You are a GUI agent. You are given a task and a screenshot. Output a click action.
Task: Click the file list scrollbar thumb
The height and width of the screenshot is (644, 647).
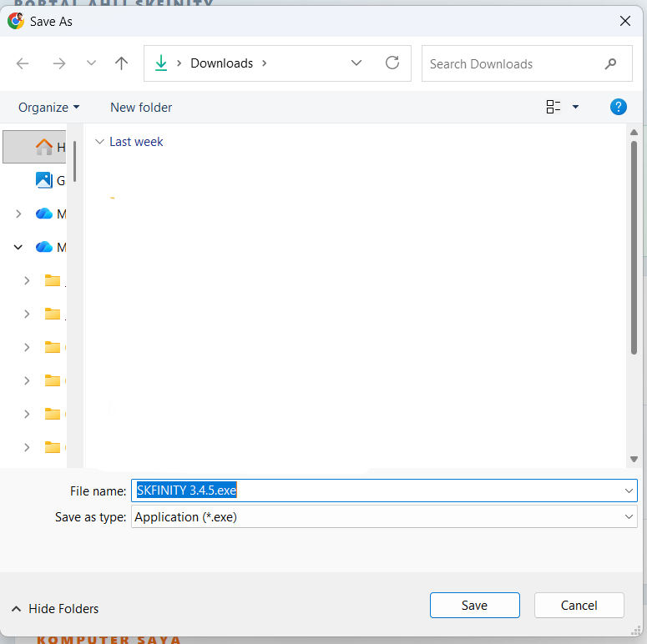pos(634,248)
